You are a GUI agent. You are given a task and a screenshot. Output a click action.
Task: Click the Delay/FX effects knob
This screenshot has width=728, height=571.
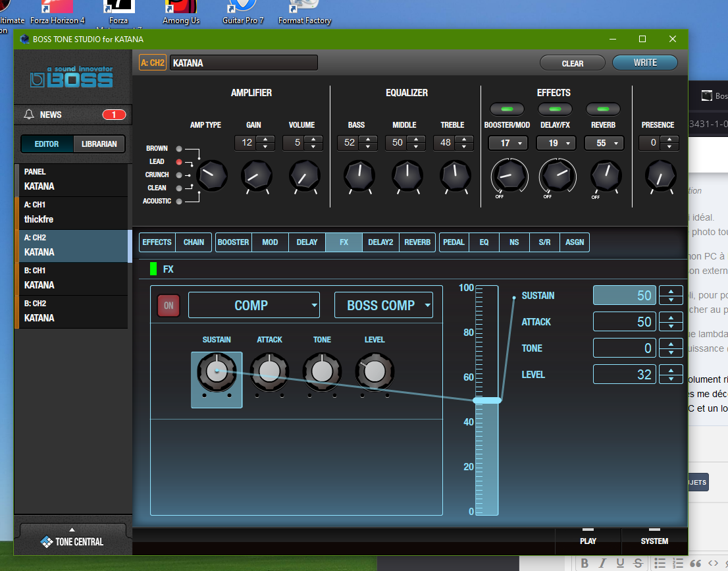click(558, 176)
